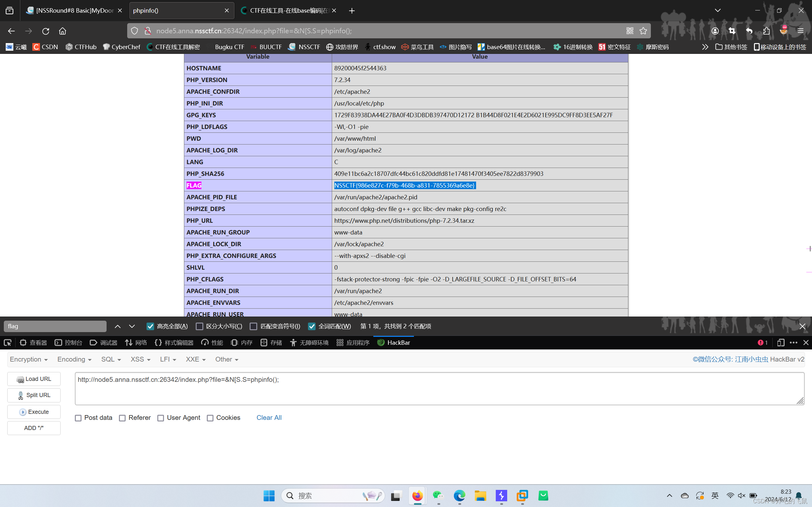Enable the Post data checkbox

[x=78, y=418]
